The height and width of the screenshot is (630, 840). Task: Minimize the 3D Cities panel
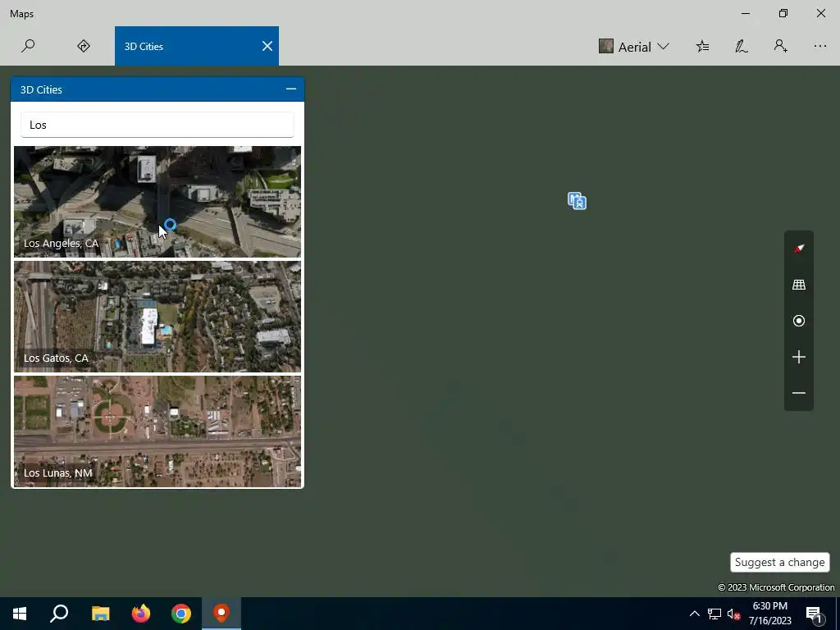coord(291,89)
